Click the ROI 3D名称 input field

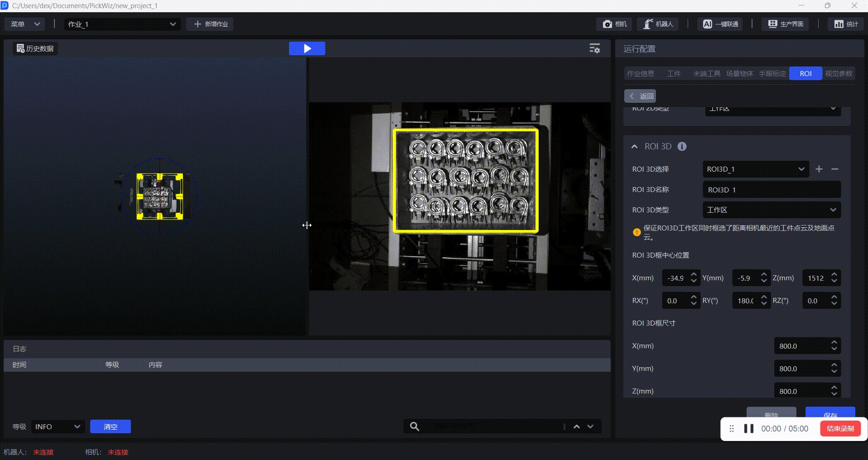772,190
